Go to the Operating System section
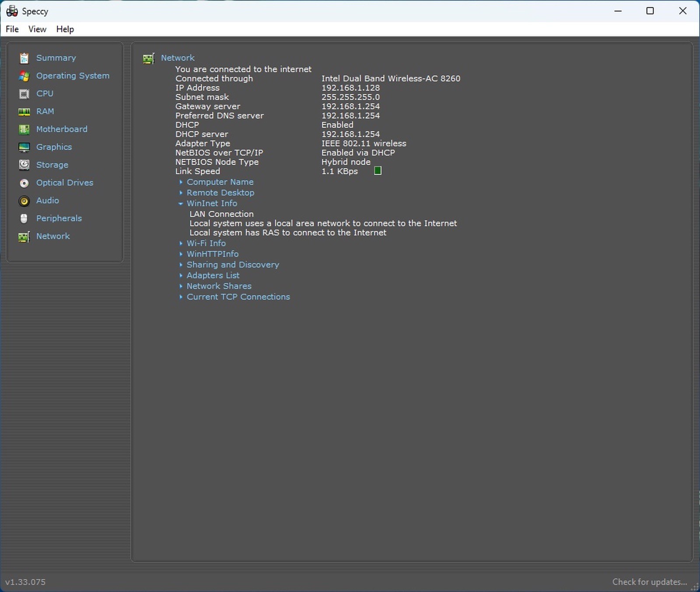 tap(73, 76)
